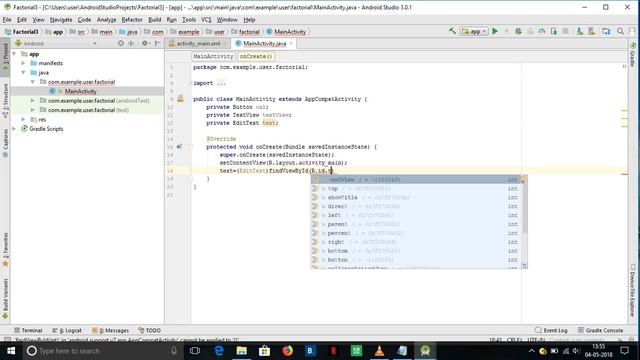Image resolution: width=640 pixels, height=360 pixels.
Task: Toggle the Project side panel
Action: 5,58
